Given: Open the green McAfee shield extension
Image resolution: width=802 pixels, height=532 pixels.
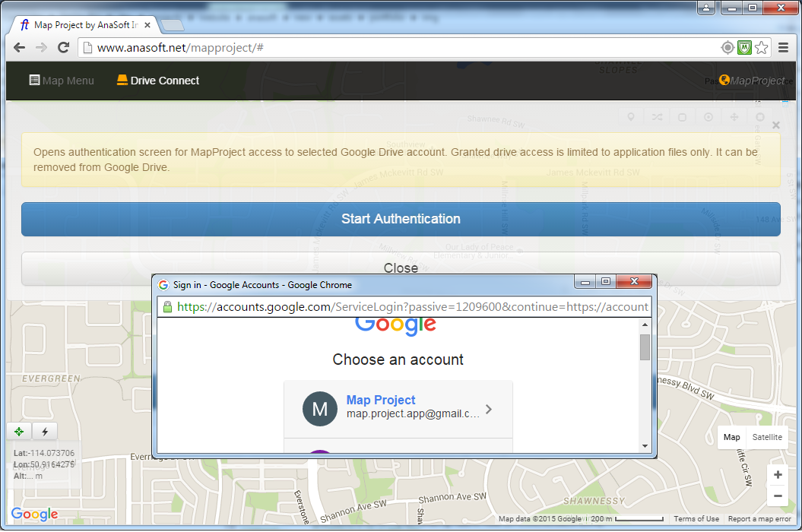Looking at the screenshot, I should pos(744,48).
